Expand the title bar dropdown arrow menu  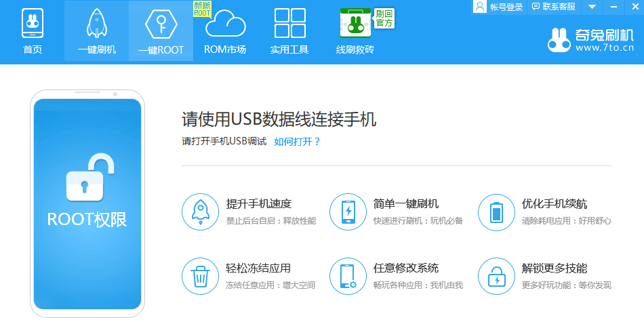(592, 7)
